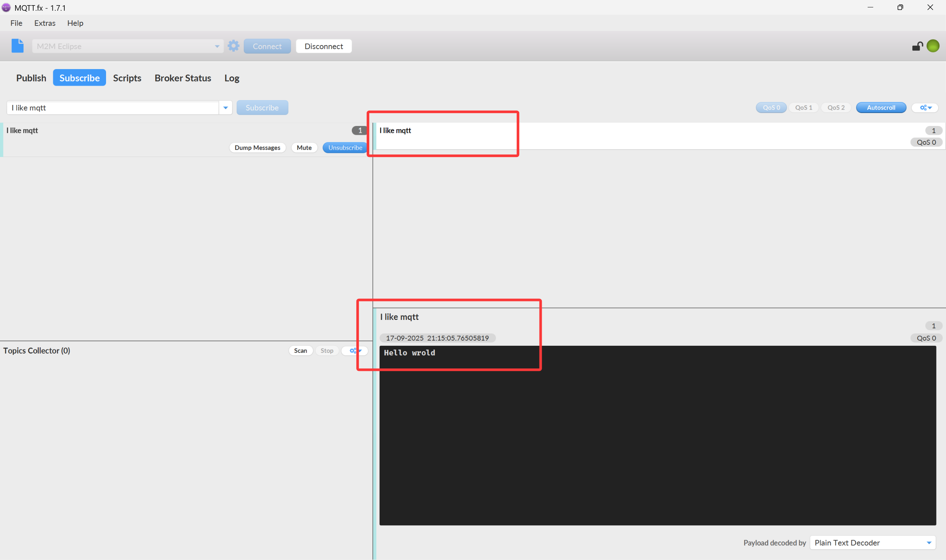This screenshot has height=560, width=946.
Task: Close the MQTT.fx window
Action: coord(930,7)
